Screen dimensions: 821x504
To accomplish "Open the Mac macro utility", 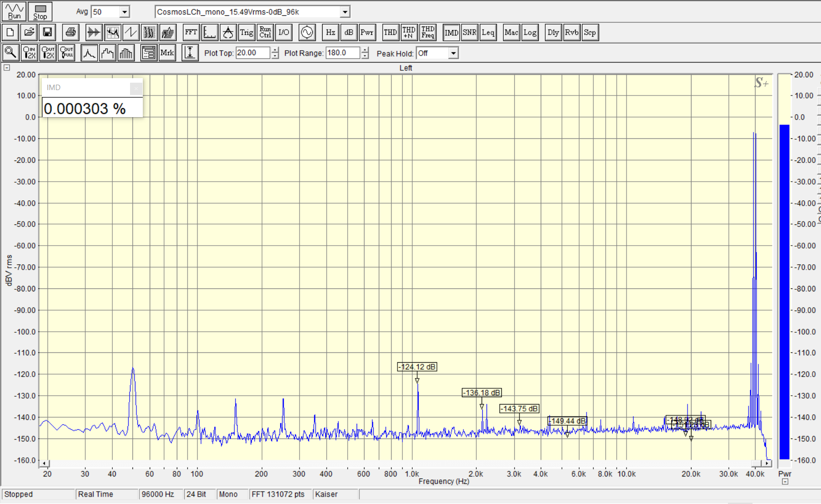I will click(511, 32).
